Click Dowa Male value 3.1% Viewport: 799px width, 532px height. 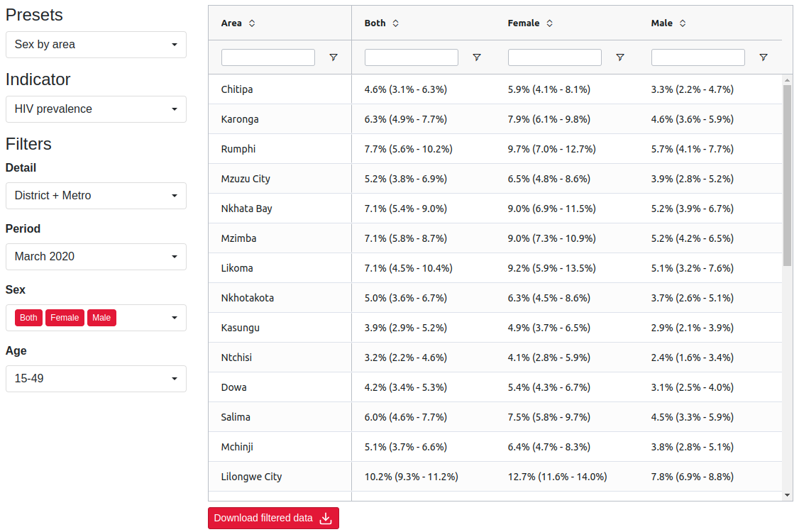pyautogui.click(x=692, y=387)
